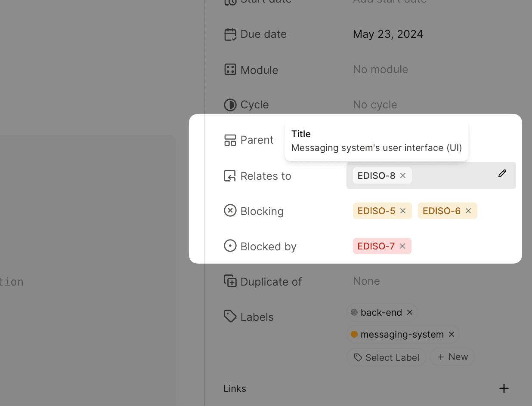Click the Relates to row icon

coord(230,176)
